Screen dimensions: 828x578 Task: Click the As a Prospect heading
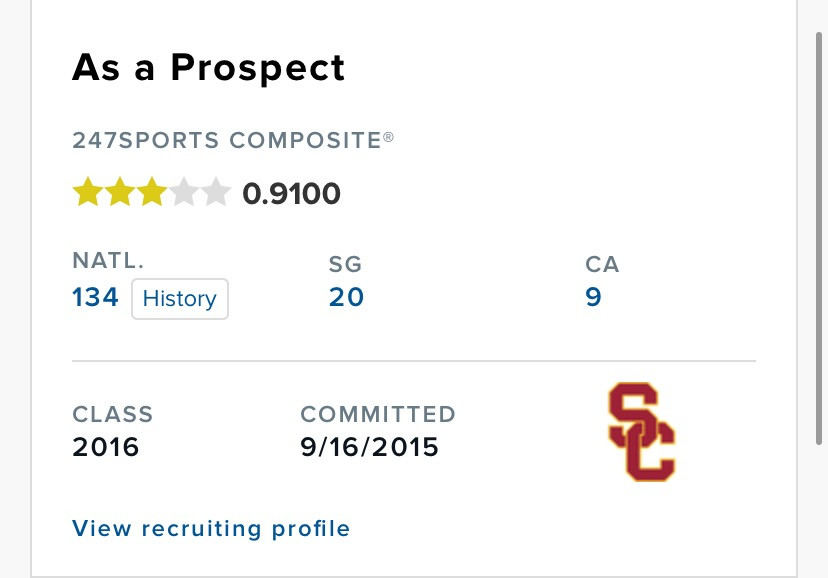pyautogui.click(x=208, y=68)
